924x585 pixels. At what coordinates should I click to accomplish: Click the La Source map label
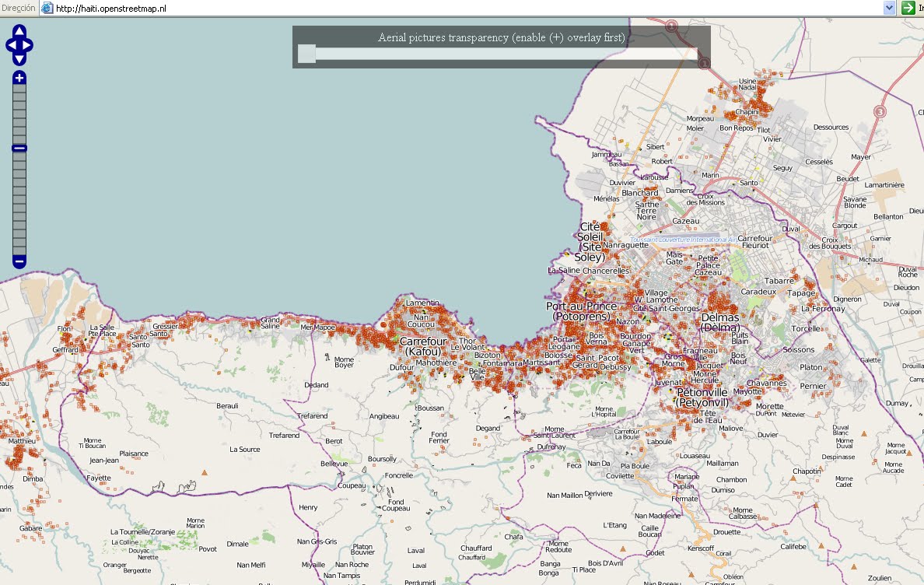coord(244,450)
